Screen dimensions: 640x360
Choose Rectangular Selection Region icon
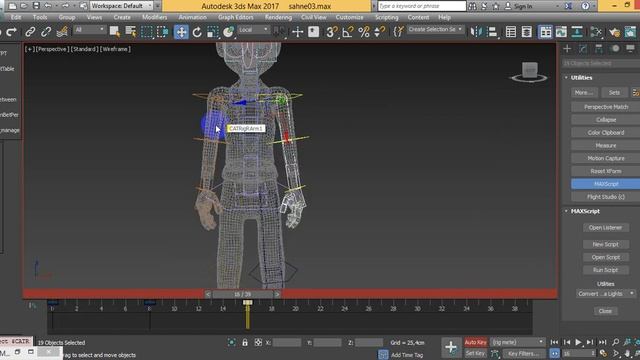pyautogui.click(x=147, y=32)
